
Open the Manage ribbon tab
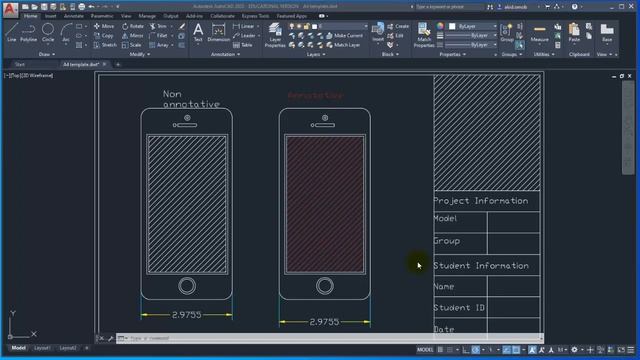[x=147, y=16]
